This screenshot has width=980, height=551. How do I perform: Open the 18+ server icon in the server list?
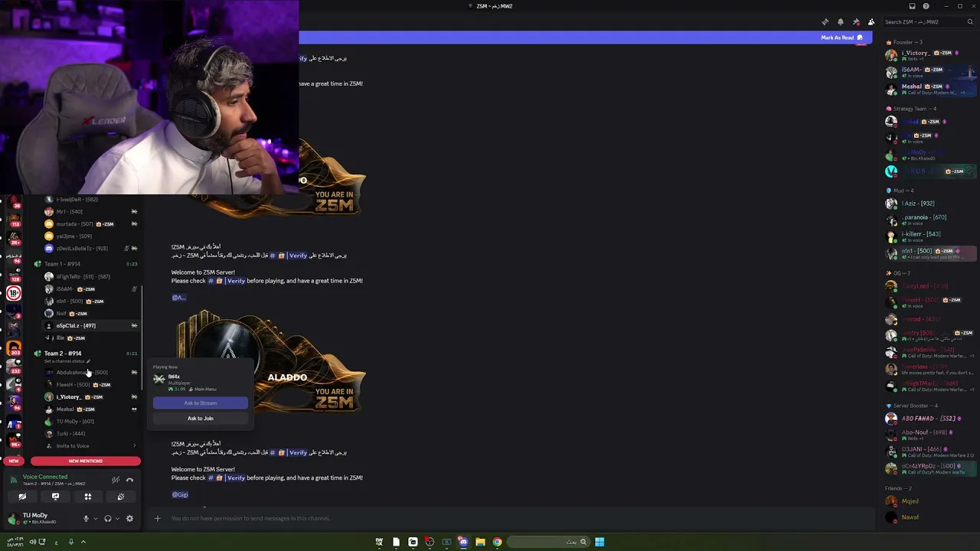pyautogui.click(x=14, y=293)
